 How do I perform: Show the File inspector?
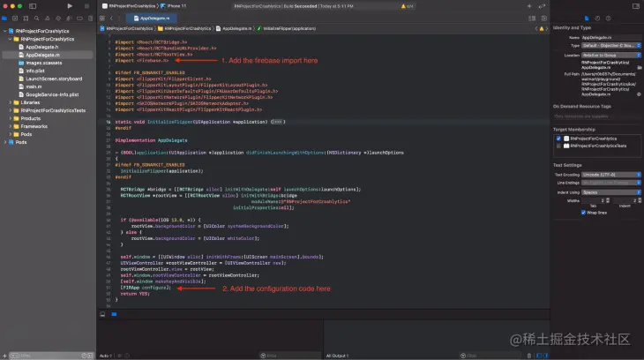tap(587, 18)
